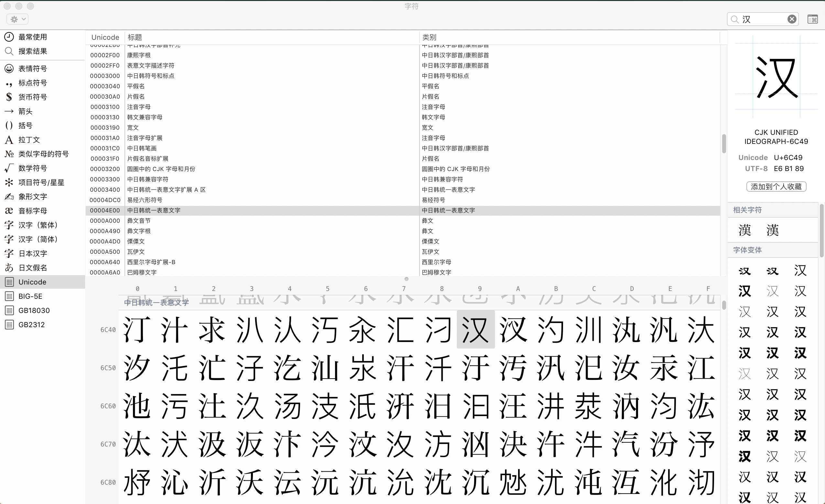Select row 000031C0 中日韩笔画

[403, 148]
